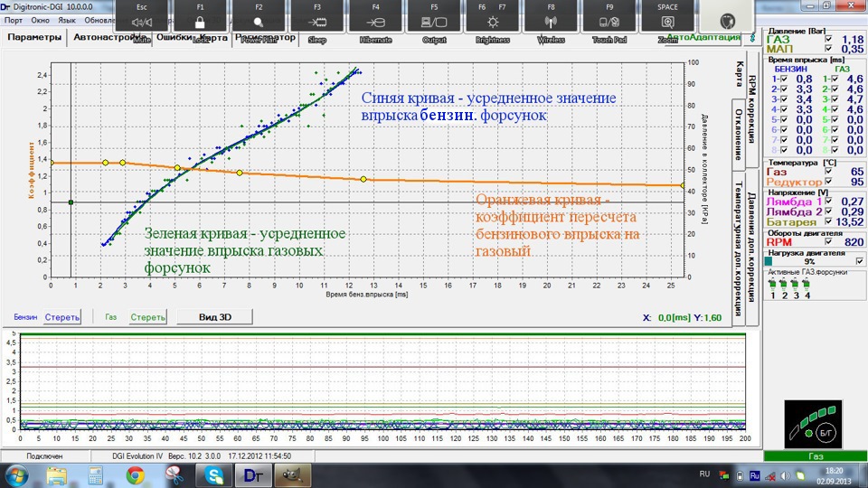Toggle the МАП pressure checkbox
Image resolution: width=868 pixels, height=488 pixels.
(x=829, y=49)
